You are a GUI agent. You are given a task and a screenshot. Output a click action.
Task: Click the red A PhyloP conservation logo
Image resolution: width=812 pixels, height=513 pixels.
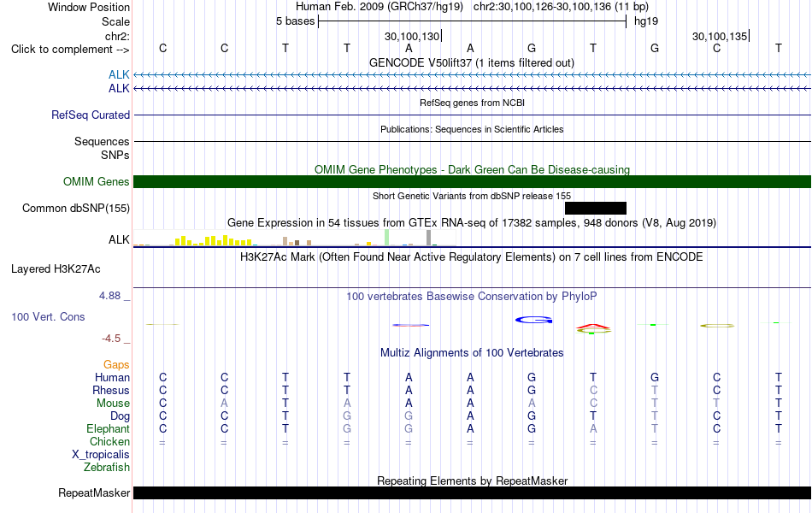coord(593,327)
